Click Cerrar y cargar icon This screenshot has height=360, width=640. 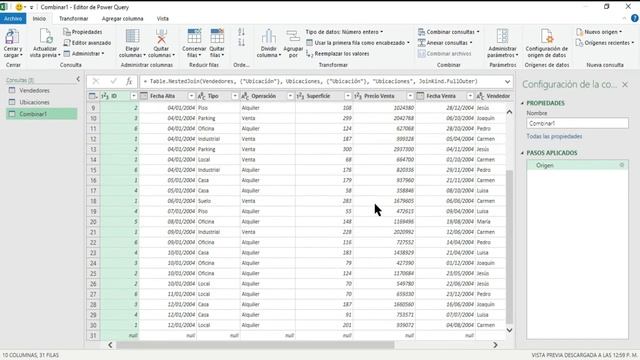pyautogui.click(x=12, y=37)
